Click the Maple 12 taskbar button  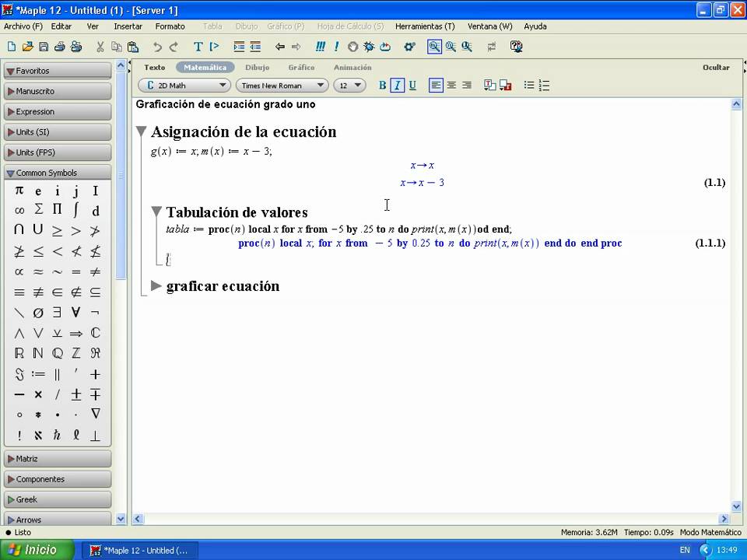pyautogui.click(x=139, y=550)
